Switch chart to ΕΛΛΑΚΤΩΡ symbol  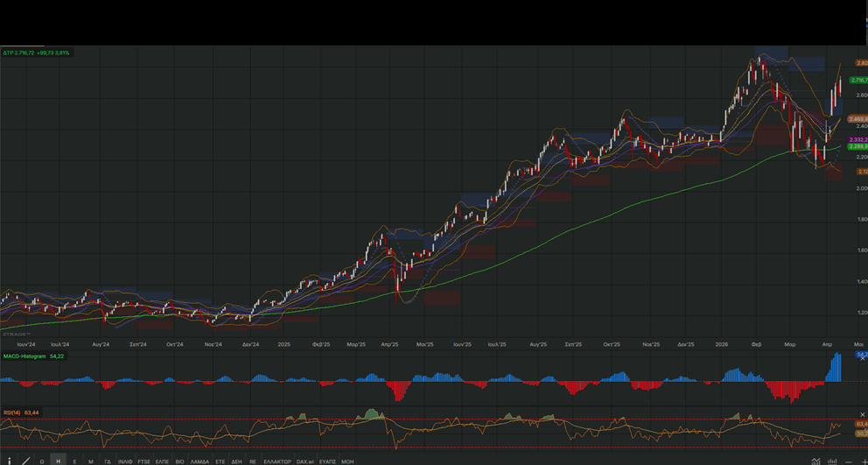tap(277, 461)
